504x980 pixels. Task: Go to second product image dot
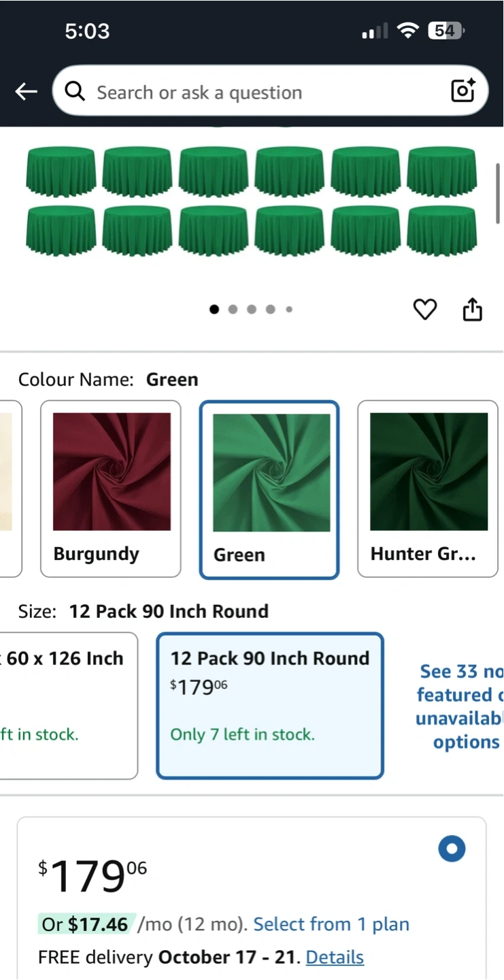(233, 310)
